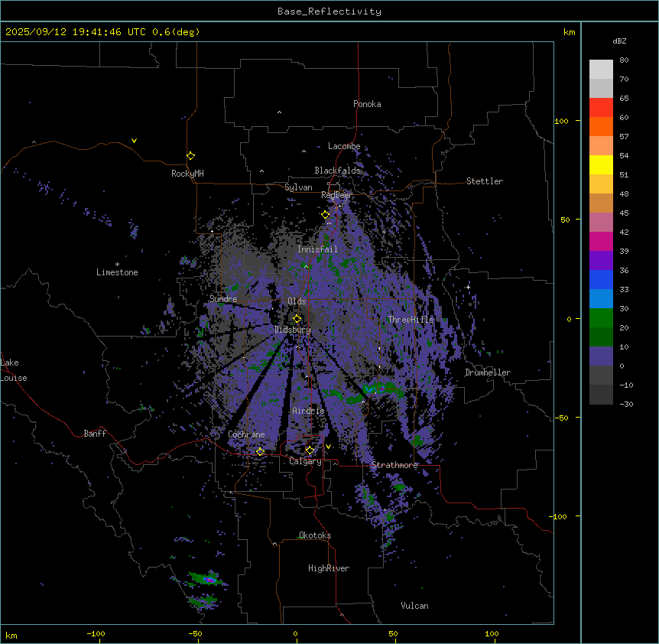Click the Strathmore label
This screenshot has width=659, height=644.
(394, 465)
